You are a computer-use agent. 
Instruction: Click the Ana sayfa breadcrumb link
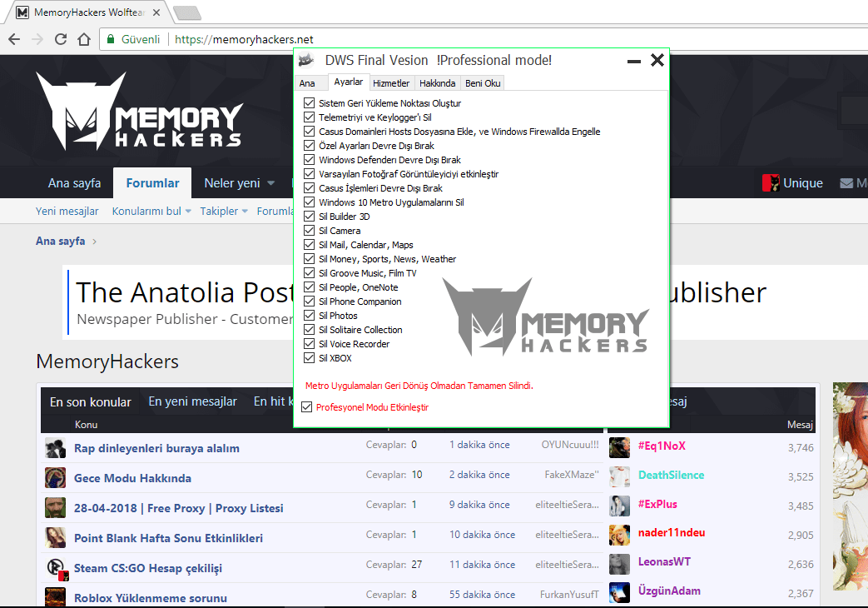coord(61,241)
